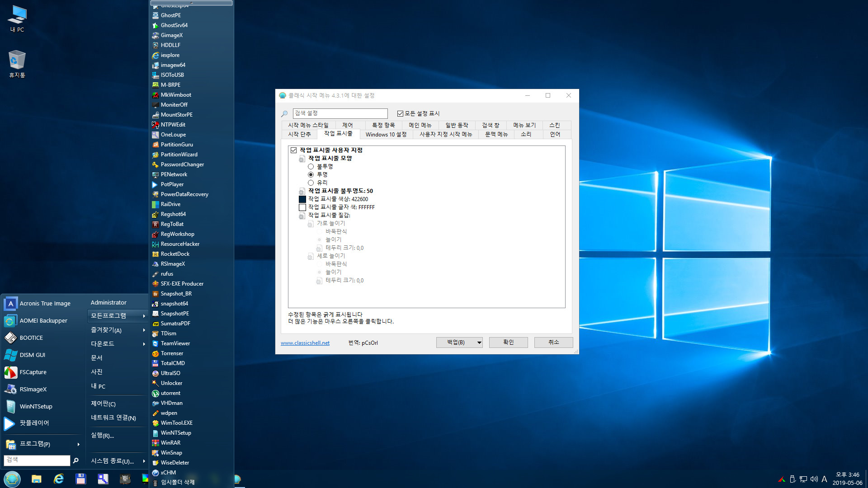The image size is (868, 488).
Task: Open the 검색 창 tab
Action: (x=491, y=125)
